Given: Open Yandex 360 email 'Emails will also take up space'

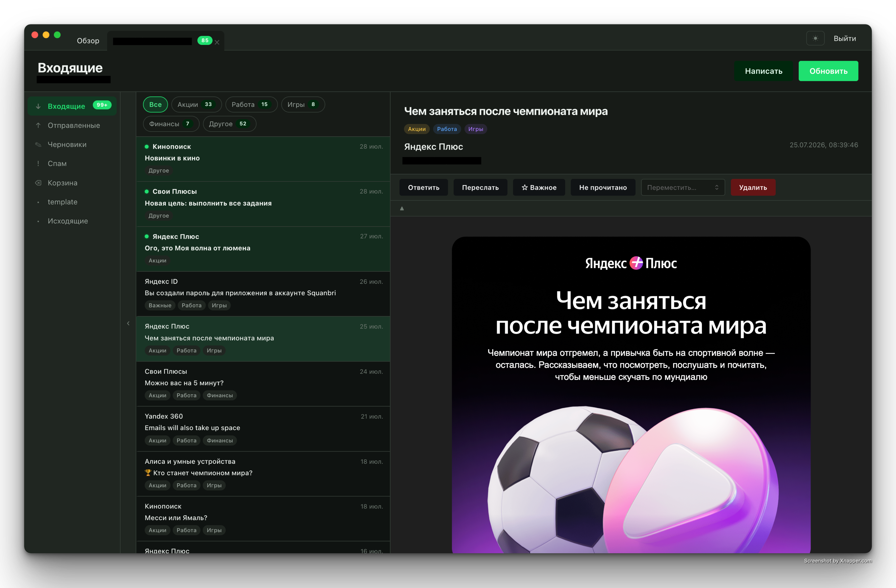Looking at the screenshot, I should tap(263, 429).
